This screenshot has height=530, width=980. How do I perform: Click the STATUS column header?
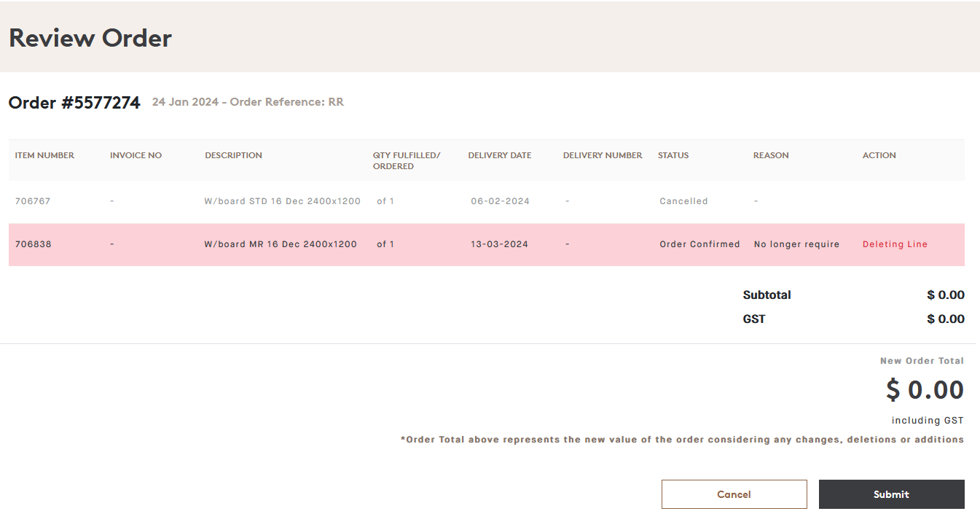click(673, 155)
